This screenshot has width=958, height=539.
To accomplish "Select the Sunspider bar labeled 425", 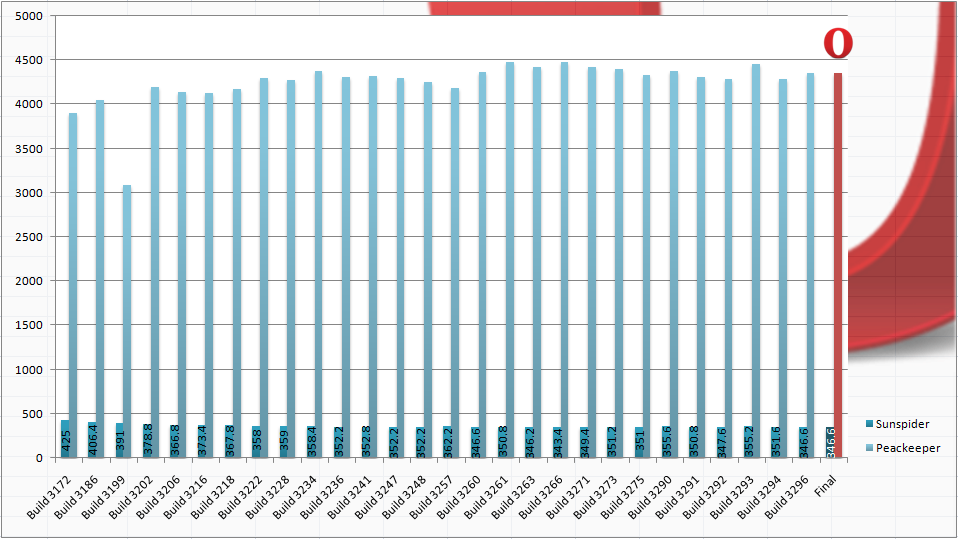I will pyautogui.click(x=64, y=439).
